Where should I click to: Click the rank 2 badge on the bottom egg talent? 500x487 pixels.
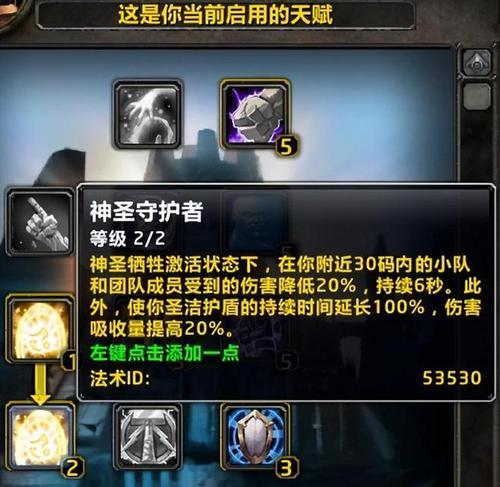[72, 468]
